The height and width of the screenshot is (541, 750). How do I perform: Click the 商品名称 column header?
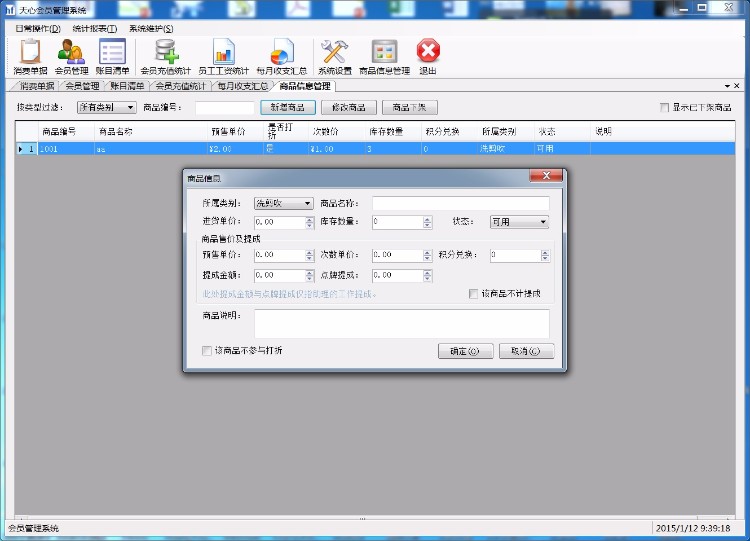151,132
